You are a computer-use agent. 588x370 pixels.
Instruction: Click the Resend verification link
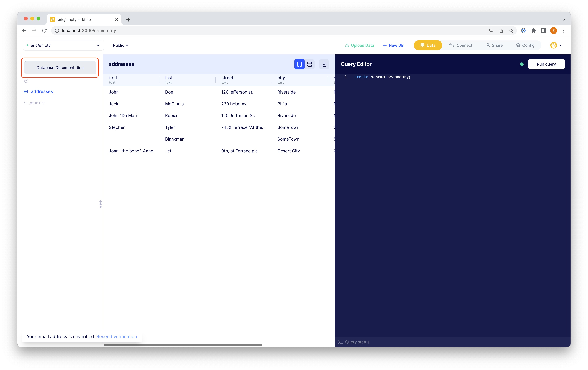[x=116, y=336]
